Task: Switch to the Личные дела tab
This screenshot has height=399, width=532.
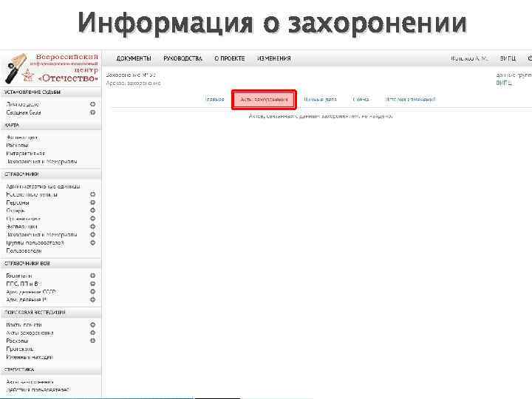Action: (320, 100)
